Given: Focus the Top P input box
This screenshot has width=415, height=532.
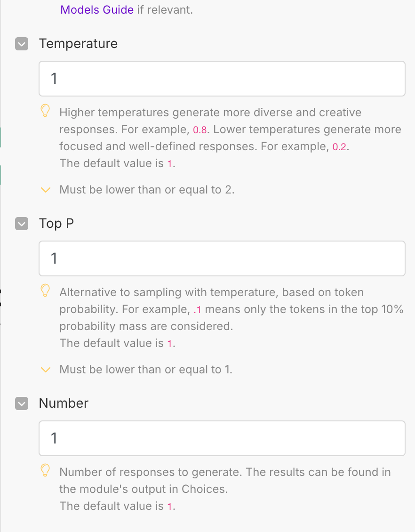Looking at the screenshot, I should coord(222,258).
